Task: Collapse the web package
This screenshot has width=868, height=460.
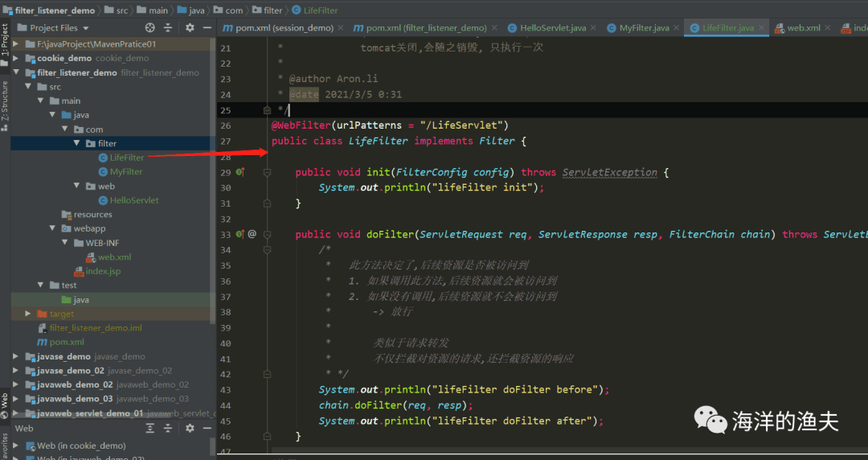Action: coord(77,187)
